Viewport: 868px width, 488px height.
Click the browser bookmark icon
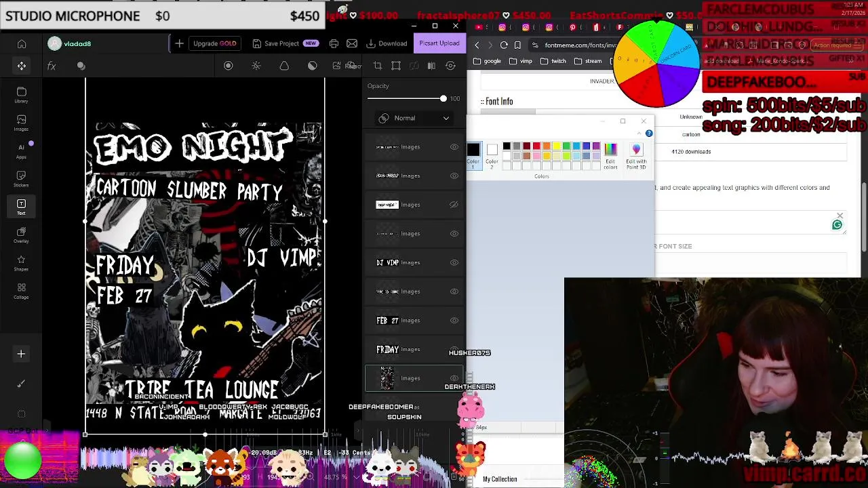pos(517,45)
